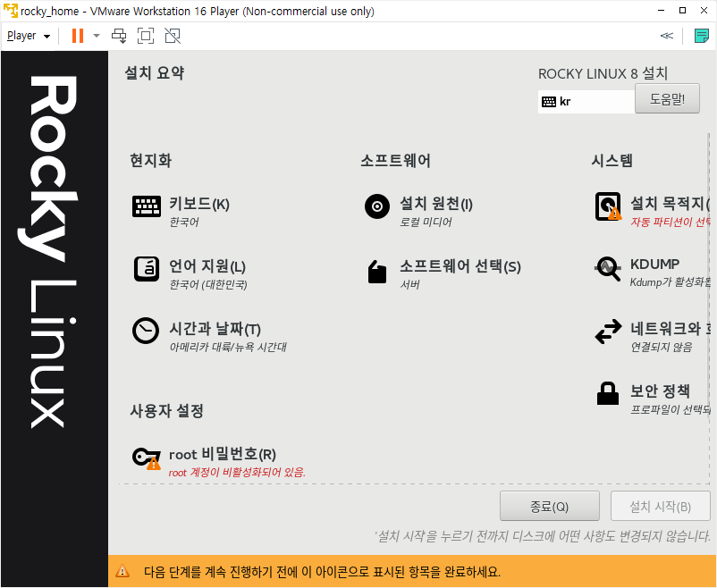Viewport: 717px width, 588px height.
Task: Pause the virtual machine
Action: 78,36
